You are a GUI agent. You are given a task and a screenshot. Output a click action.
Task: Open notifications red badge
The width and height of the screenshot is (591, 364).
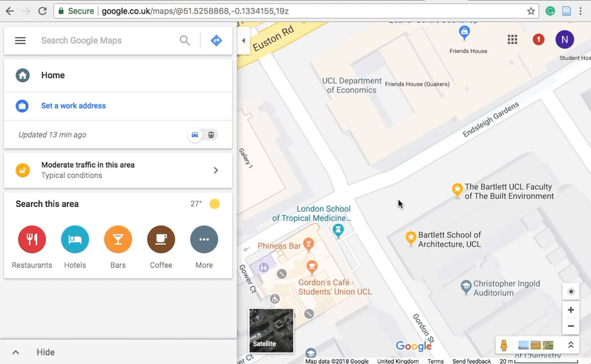tap(538, 39)
